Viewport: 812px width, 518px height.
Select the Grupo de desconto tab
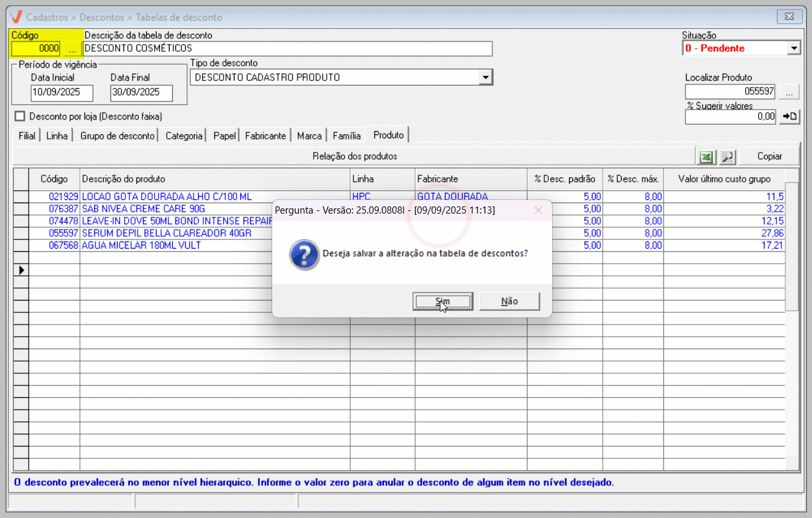coord(118,136)
